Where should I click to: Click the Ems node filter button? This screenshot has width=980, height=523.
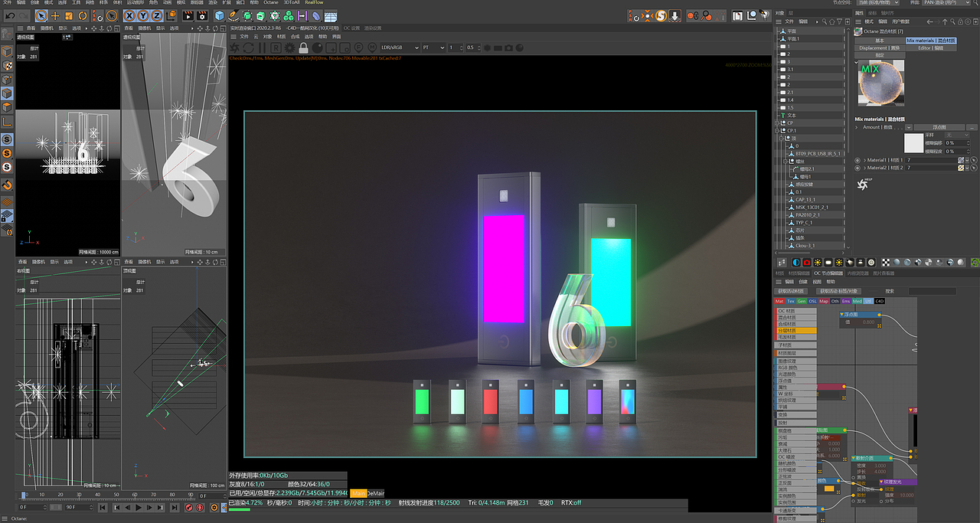(846, 301)
